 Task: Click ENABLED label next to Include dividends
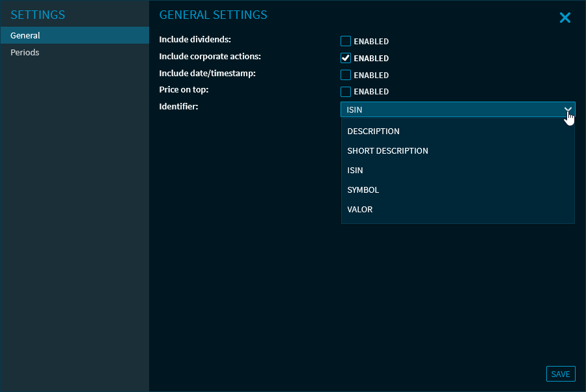371,42
